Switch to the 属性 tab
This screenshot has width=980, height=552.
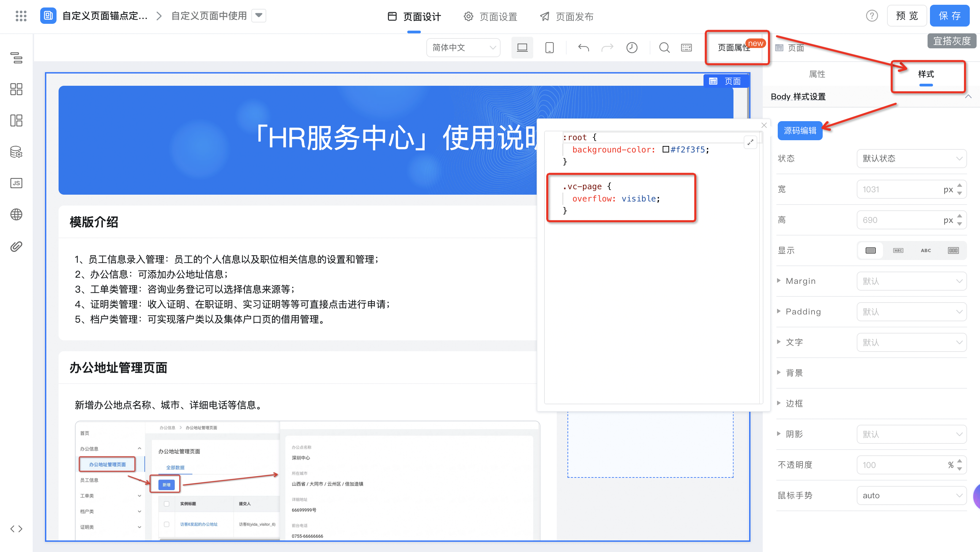point(817,74)
